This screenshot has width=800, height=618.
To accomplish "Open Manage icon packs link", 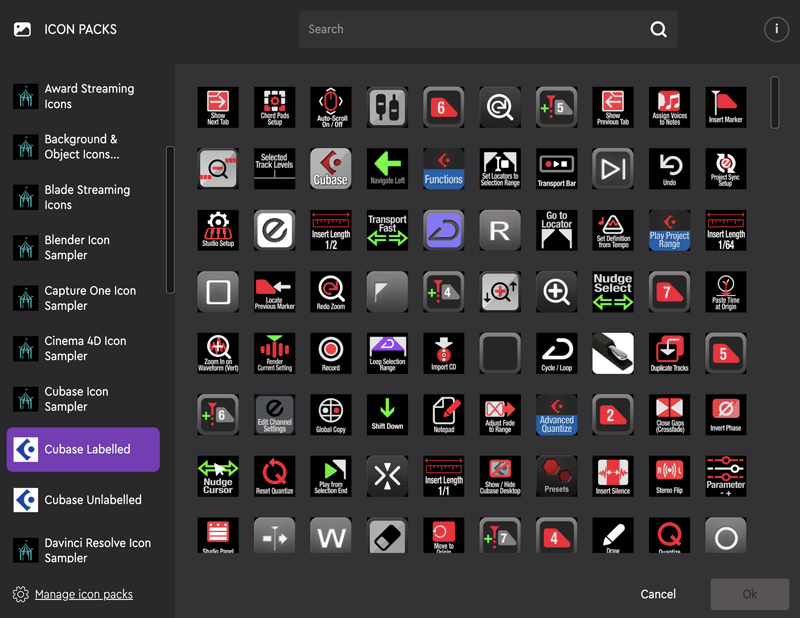I will point(84,594).
